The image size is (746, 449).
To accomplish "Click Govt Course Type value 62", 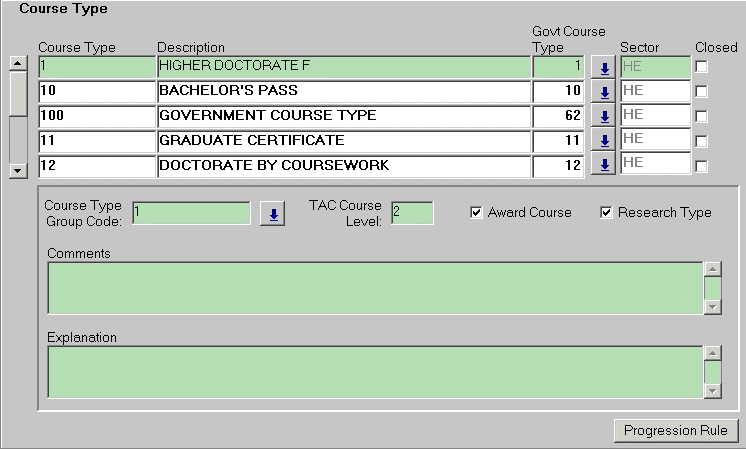I will pyautogui.click(x=558, y=116).
